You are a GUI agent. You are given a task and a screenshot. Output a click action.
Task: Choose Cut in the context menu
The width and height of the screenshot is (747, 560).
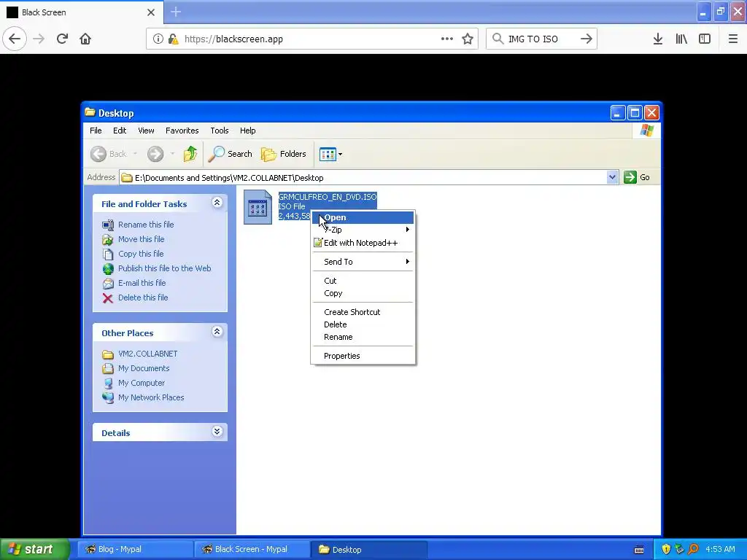363,281
